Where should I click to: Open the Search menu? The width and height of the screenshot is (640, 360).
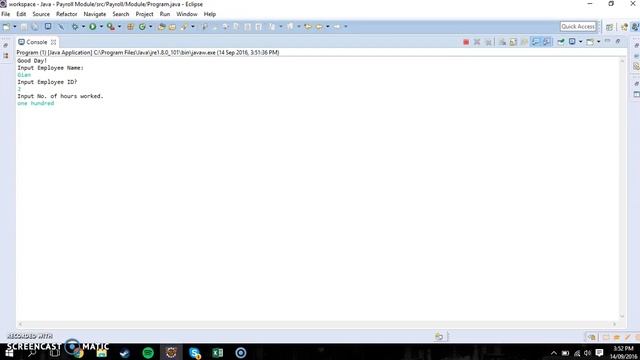(121, 14)
